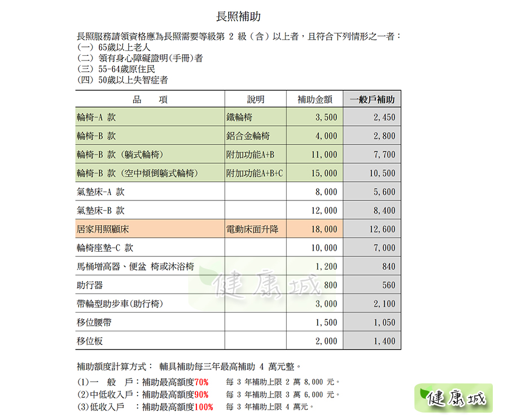The width and height of the screenshot is (512, 420).
Task: Select the 品項 column header
Action: pos(150,100)
